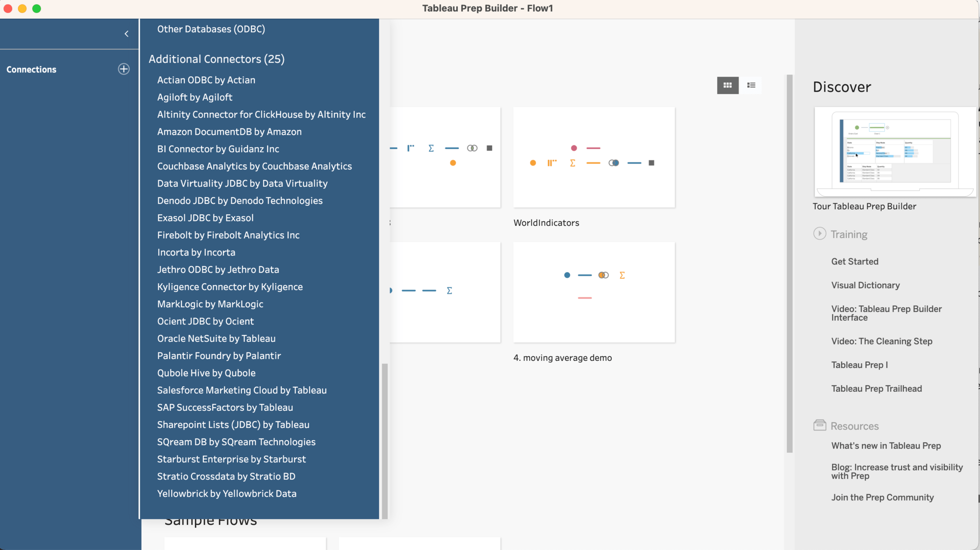Image resolution: width=980 pixels, height=550 pixels.
Task: Click the Resources folder icon
Action: coord(819,425)
